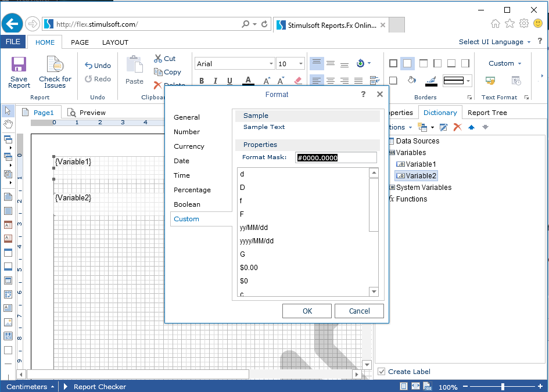Screen dimensions: 549x392
Task: Select the Currency format category
Action: pos(189,146)
